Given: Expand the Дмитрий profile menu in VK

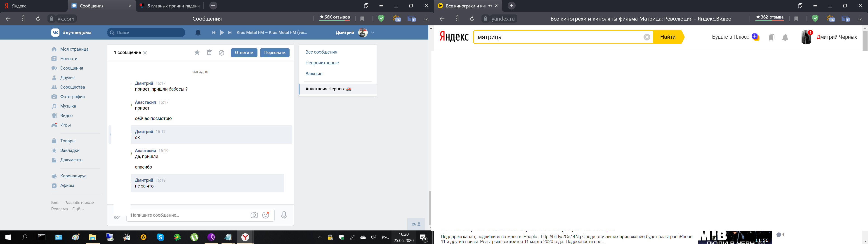Looking at the screenshot, I should [373, 33].
